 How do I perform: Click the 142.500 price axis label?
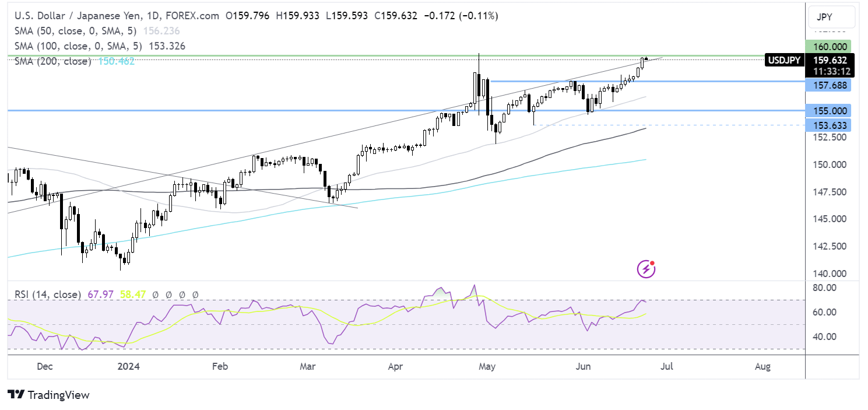(x=828, y=246)
